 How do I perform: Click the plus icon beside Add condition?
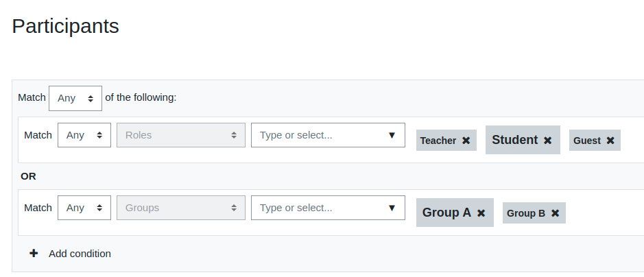34,254
